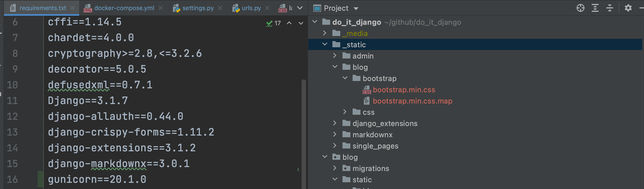Screen dimensions: 644x189
Task: Select the _media folder row
Action: click(x=476, y=33)
